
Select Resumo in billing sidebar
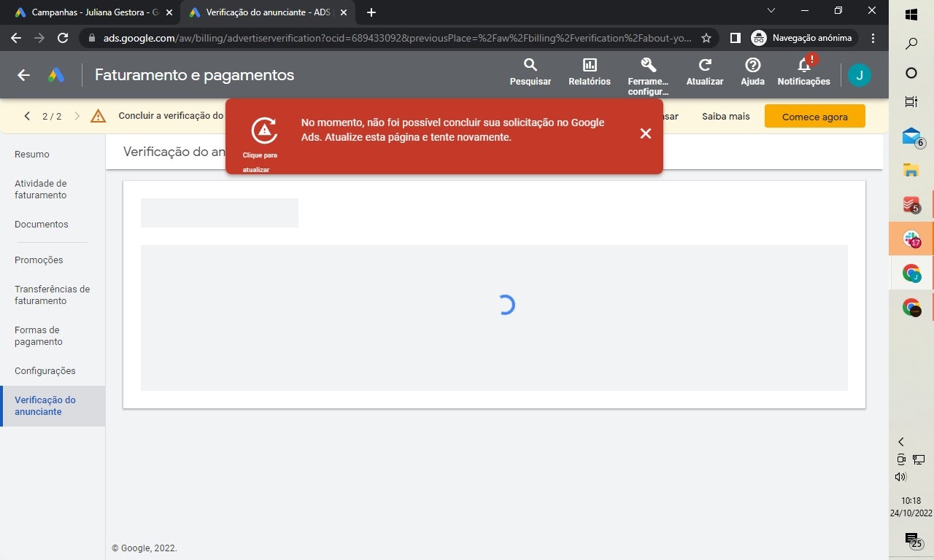[32, 155]
